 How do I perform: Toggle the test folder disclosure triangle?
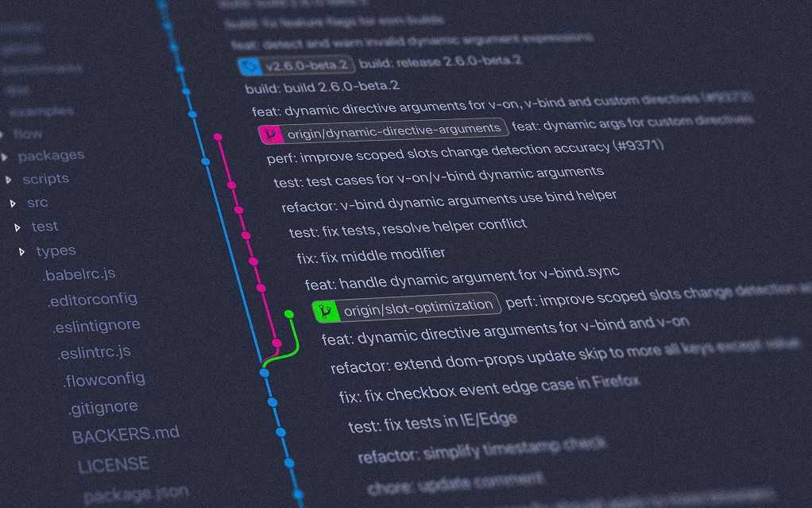pyautogui.click(x=17, y=227)
